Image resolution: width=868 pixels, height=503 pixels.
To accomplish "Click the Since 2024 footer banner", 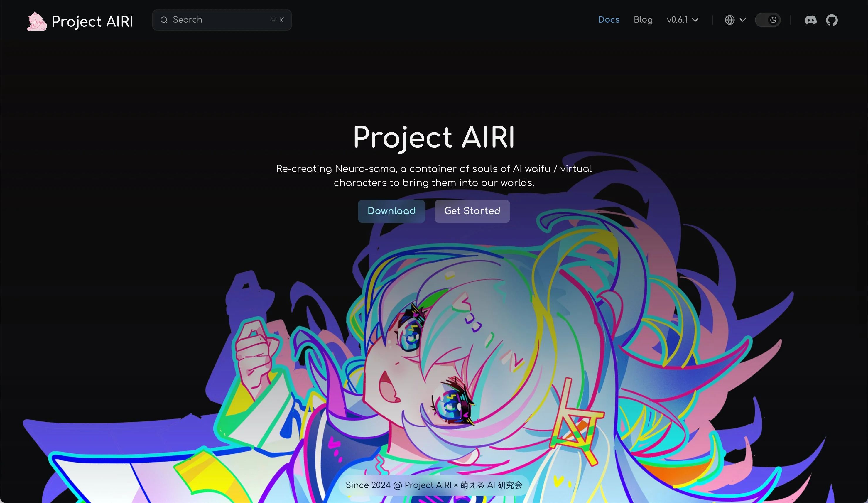I will [x=434, y=485].
